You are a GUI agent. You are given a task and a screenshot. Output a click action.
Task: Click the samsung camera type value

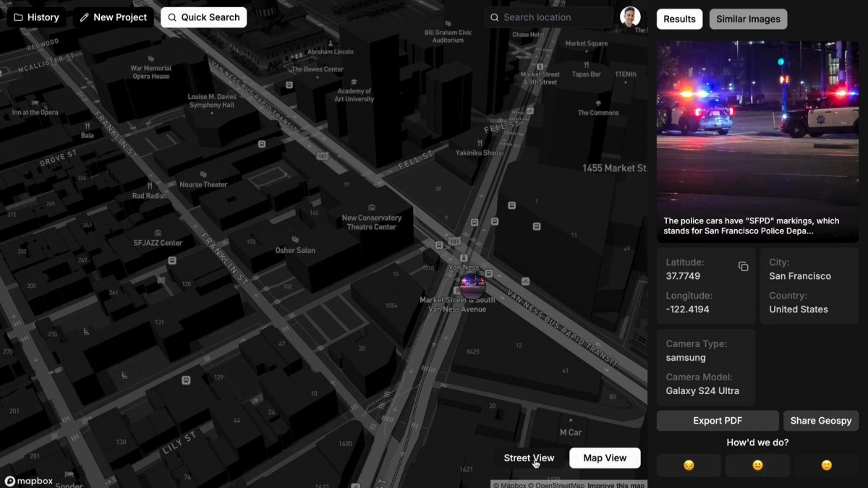pos(686,358)
